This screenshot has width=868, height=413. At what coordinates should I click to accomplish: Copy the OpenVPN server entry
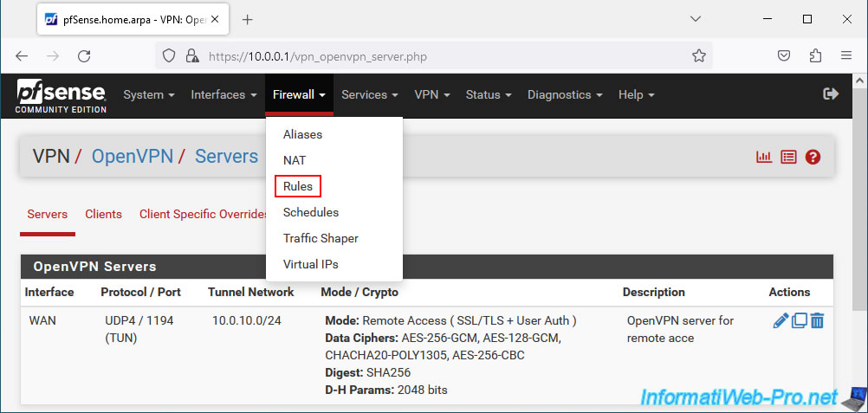coord(799,320)
